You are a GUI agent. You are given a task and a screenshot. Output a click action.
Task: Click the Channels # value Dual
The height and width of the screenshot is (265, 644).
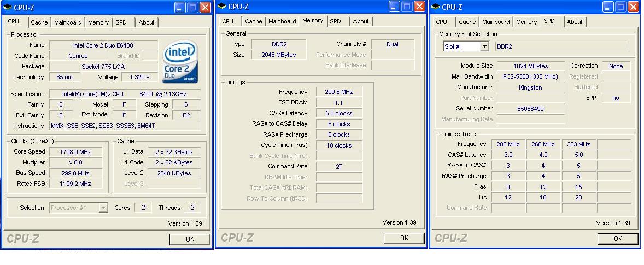pos(393,44)
